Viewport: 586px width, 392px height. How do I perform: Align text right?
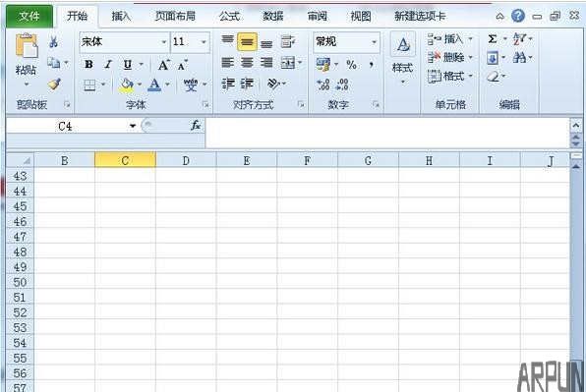click(x=266, y=62)
